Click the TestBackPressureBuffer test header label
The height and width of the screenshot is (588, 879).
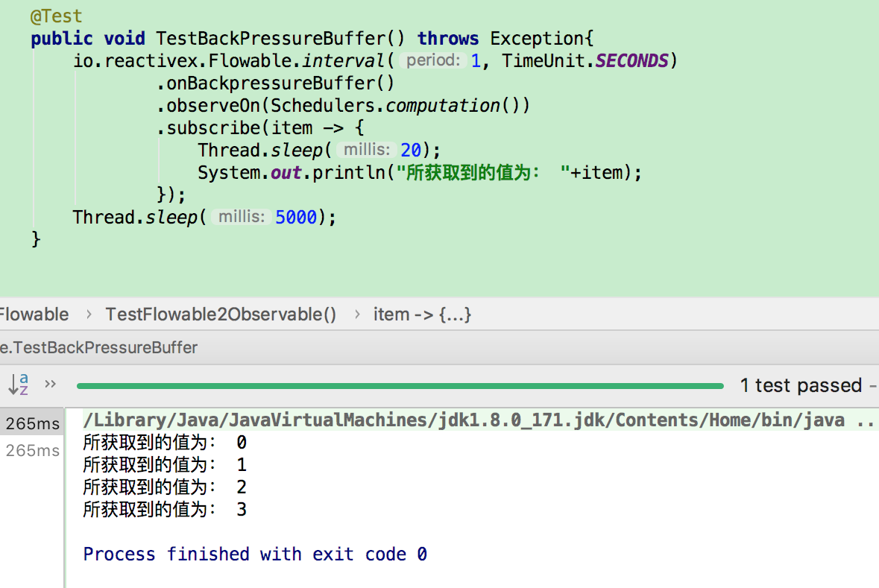98,347
